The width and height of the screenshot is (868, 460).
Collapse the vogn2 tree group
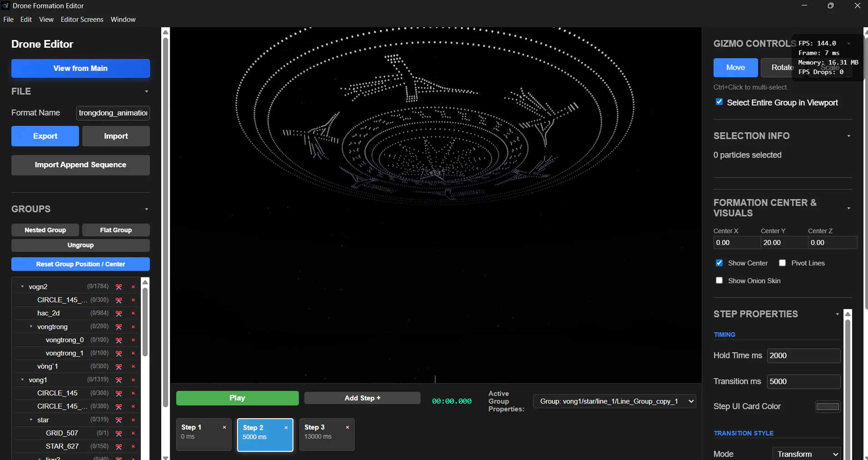(x=22, y=286)
